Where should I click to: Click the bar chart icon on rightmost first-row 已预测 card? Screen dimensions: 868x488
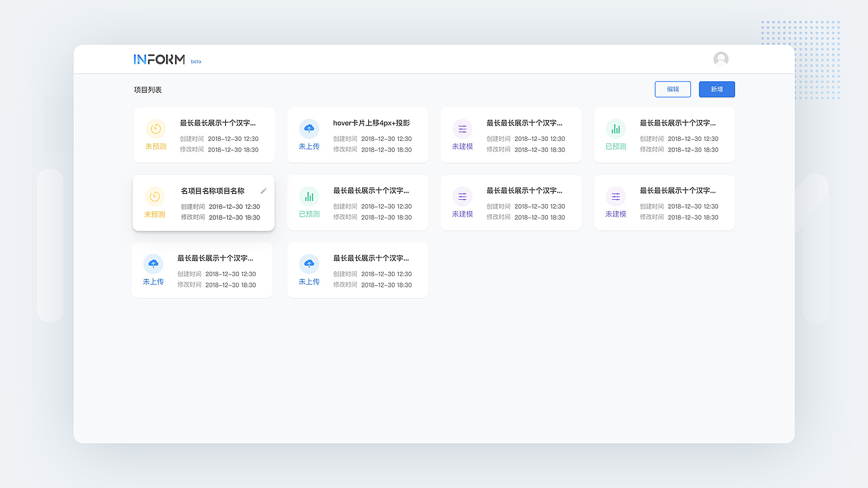point(615,128)
